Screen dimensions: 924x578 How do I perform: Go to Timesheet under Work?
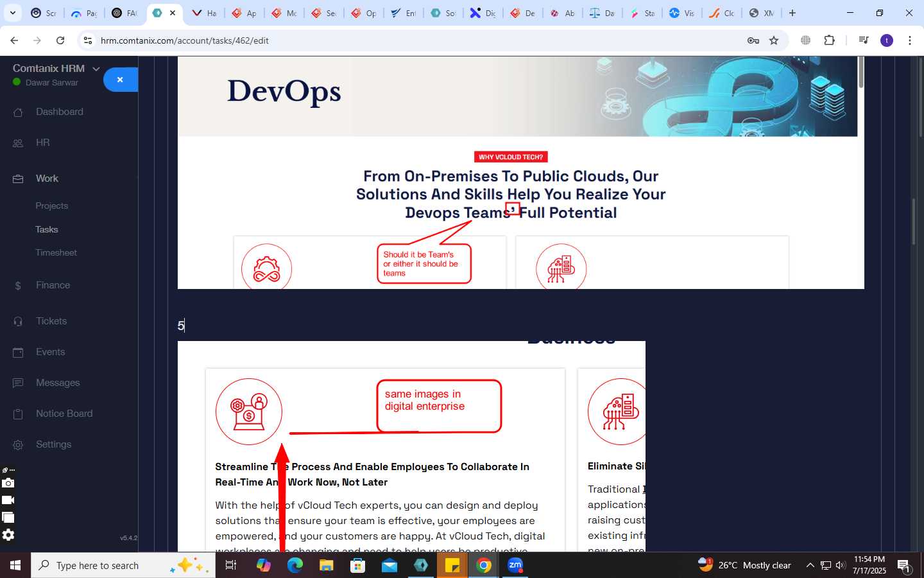click(x=56, y=252)
